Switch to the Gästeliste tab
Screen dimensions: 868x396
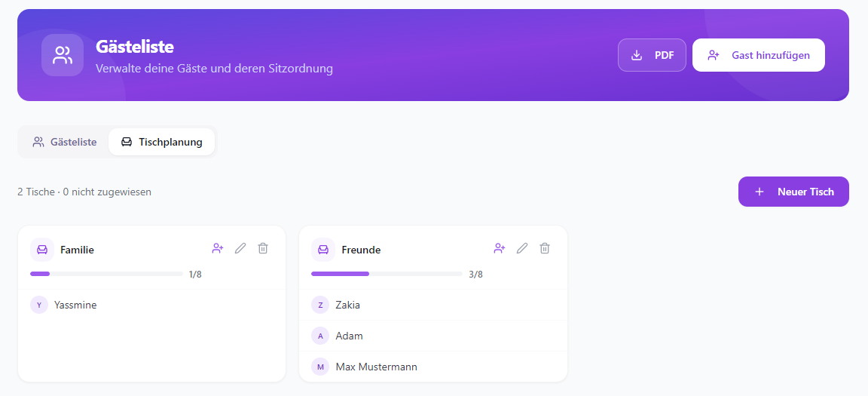click(x=64, y=142)
